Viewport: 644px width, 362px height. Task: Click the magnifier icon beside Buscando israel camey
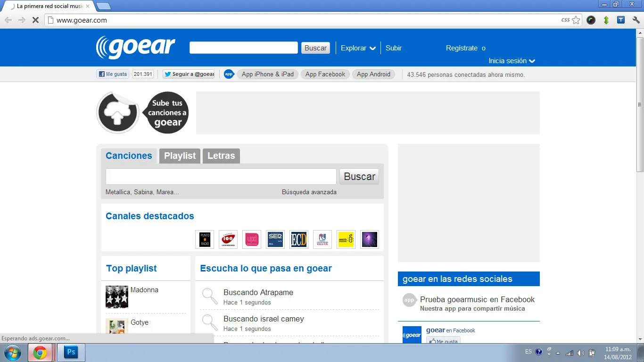(210, 322)
